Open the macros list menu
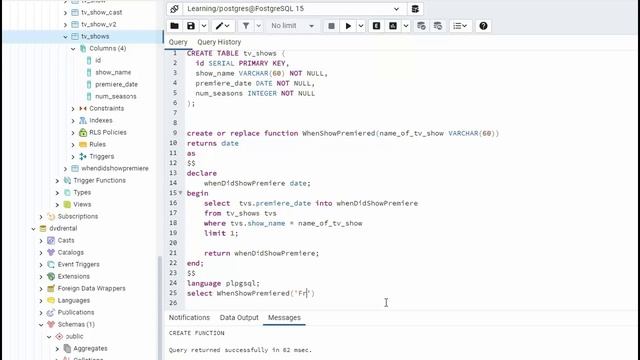640x360 pixels. coord(460,26)
